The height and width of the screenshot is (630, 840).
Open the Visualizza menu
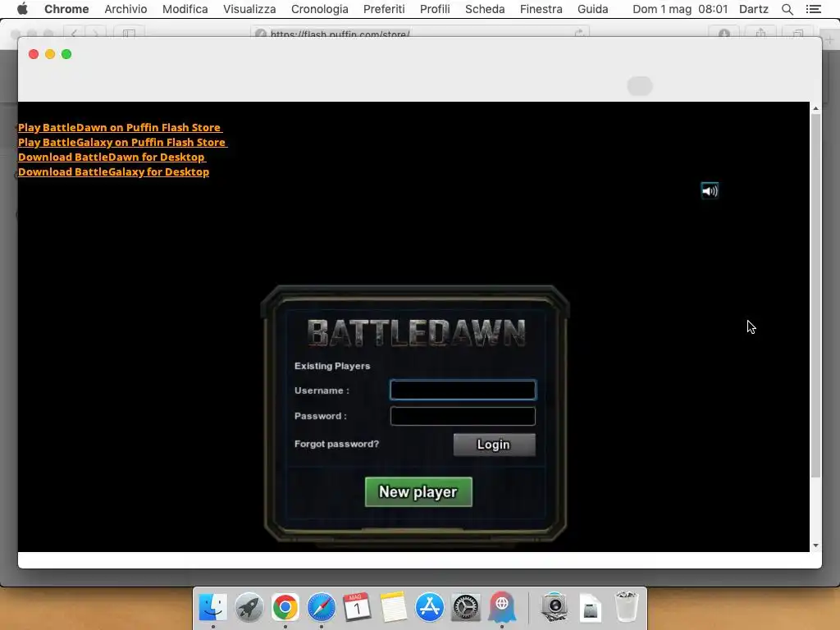(249, 9)
